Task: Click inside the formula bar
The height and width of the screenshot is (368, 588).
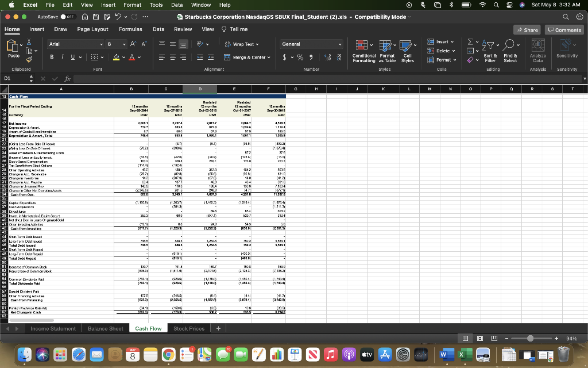Action: point(328,78)
